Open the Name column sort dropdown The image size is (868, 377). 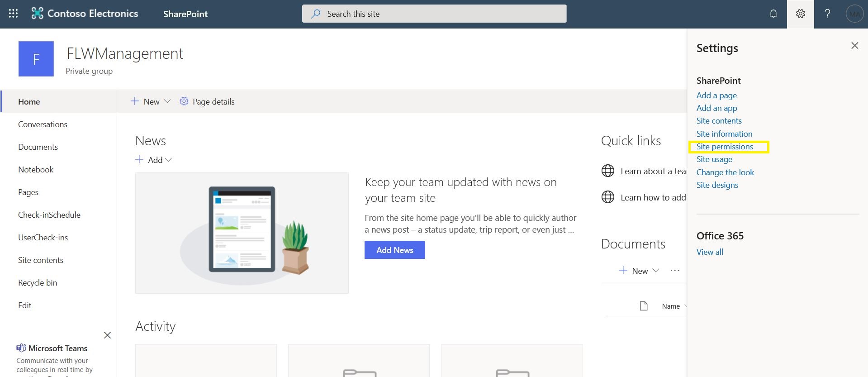click(686, 306)
